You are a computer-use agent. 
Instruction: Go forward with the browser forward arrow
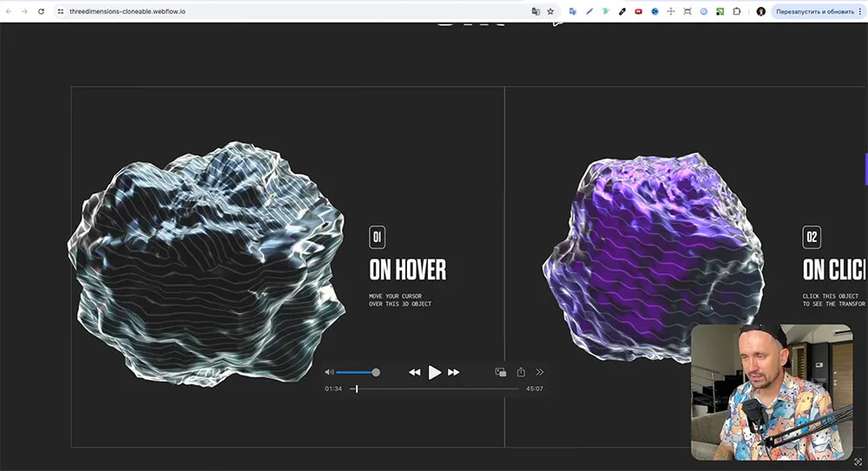click(x=24, y=11)
